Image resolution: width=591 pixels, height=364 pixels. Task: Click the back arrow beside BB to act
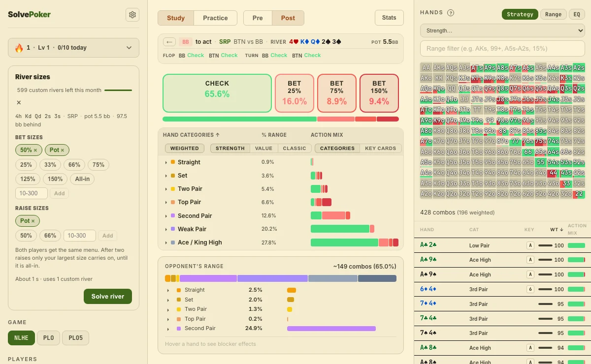point(169,42)
